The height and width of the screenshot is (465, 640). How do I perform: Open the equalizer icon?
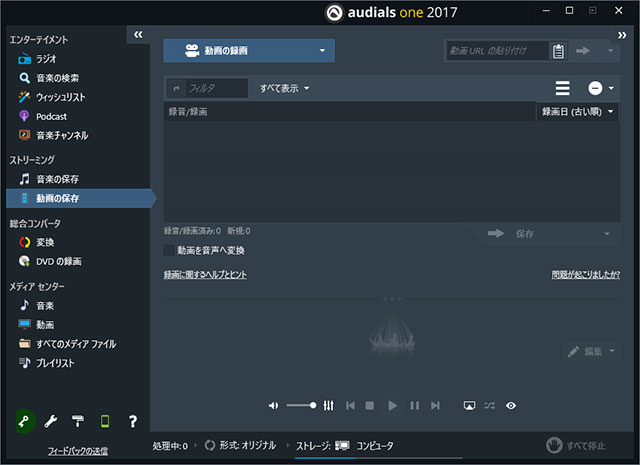(x=329, y=405)
